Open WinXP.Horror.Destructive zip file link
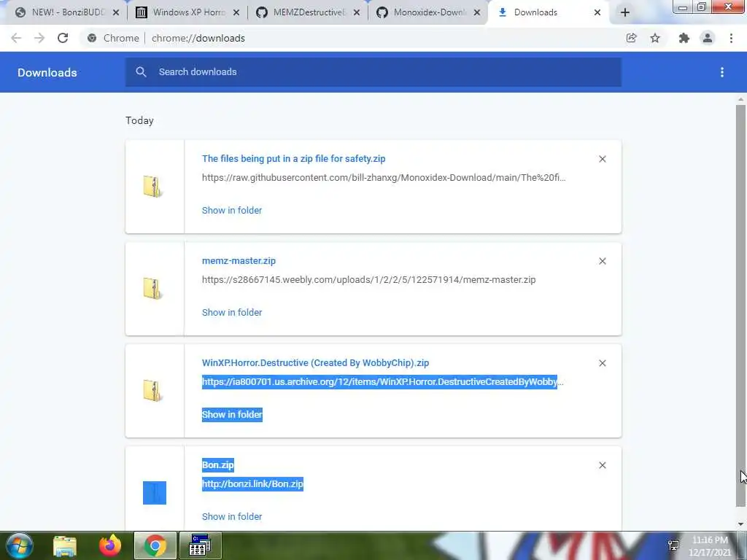 click(315, 363)
